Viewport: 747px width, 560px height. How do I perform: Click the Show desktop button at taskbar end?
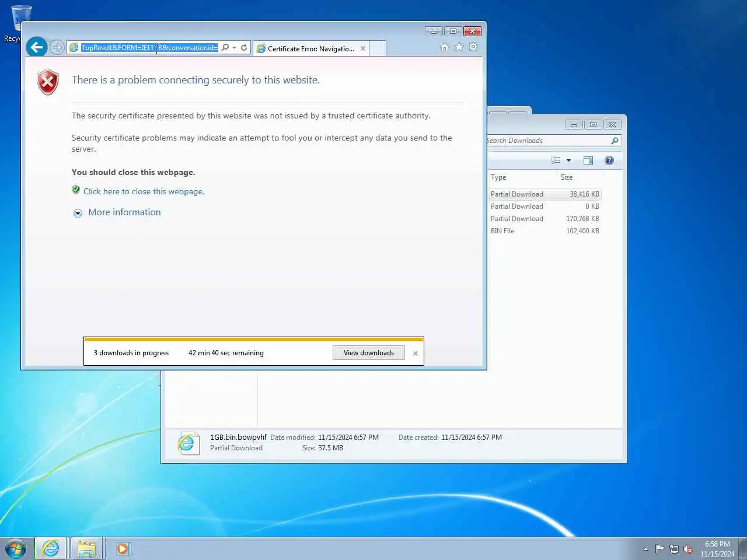(x=742, y=548)
